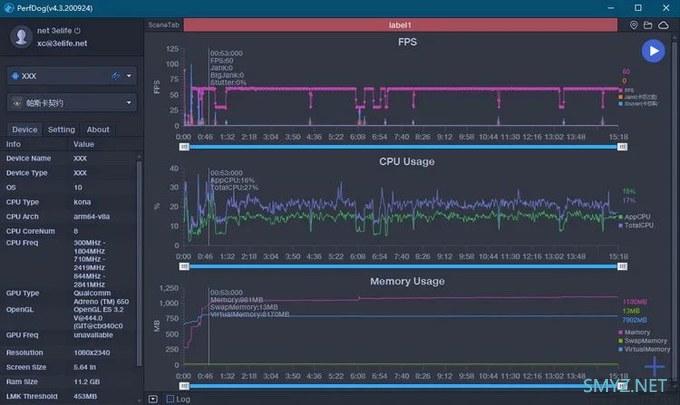Toggle the Memory legend entry

pos(634,332)
